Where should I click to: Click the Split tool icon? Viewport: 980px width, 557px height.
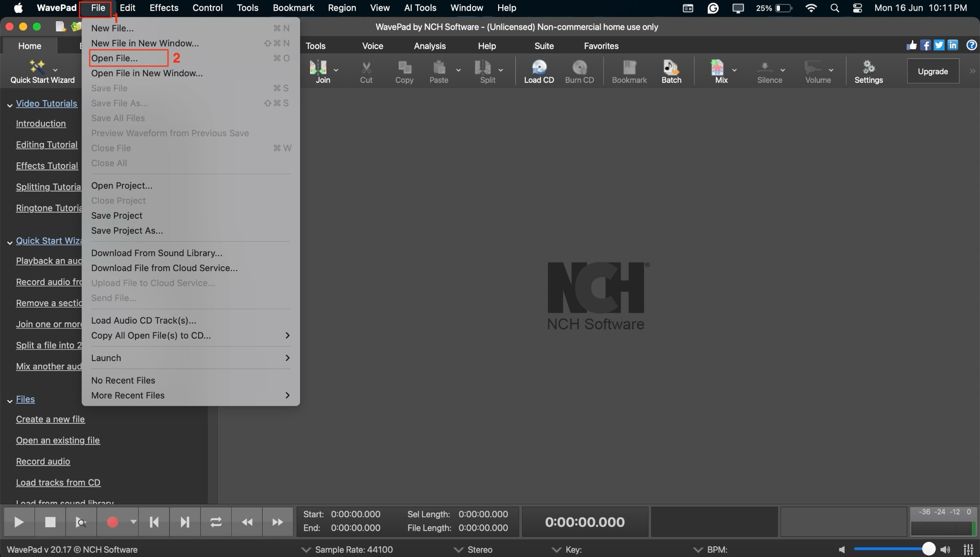(x=482, y=68)
